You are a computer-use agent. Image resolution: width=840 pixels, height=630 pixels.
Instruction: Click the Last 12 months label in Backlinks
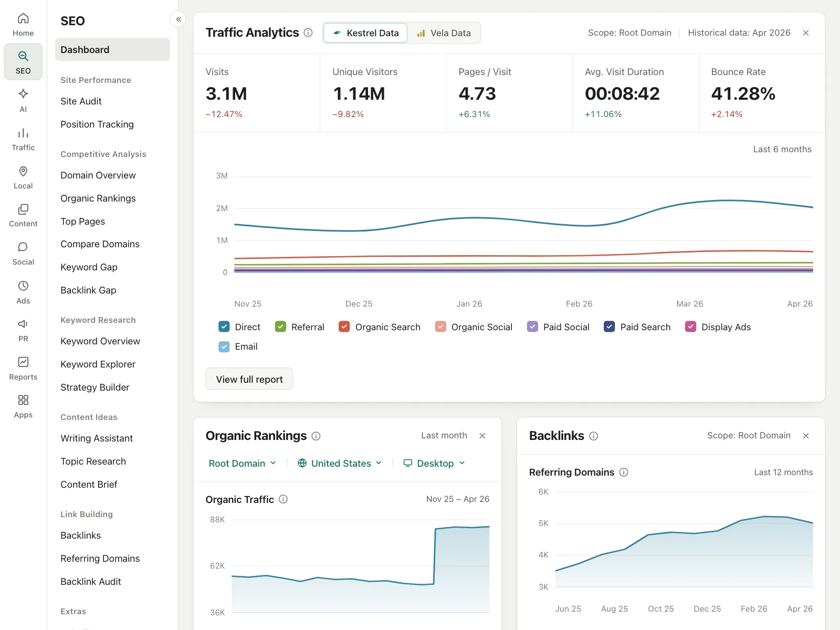tap(783, 472)
